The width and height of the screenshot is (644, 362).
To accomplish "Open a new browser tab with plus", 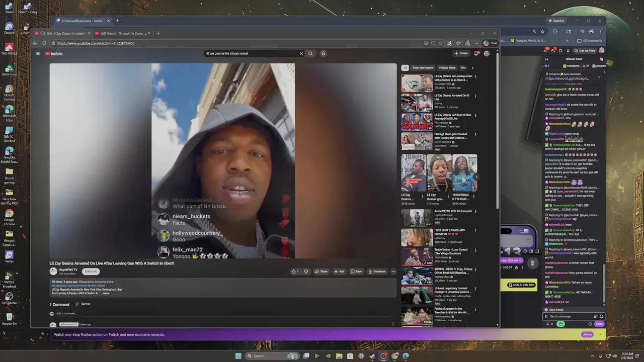I will point(158,33).
